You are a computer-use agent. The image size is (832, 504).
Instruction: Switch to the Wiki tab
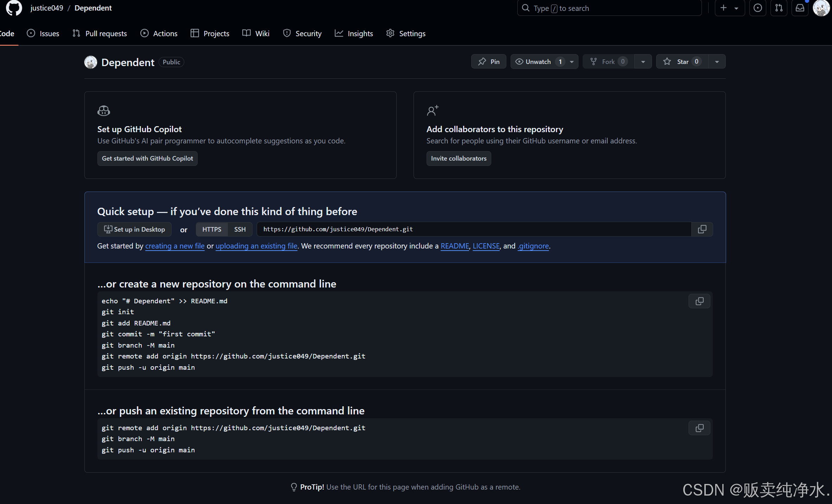click(x=256, y=33)
